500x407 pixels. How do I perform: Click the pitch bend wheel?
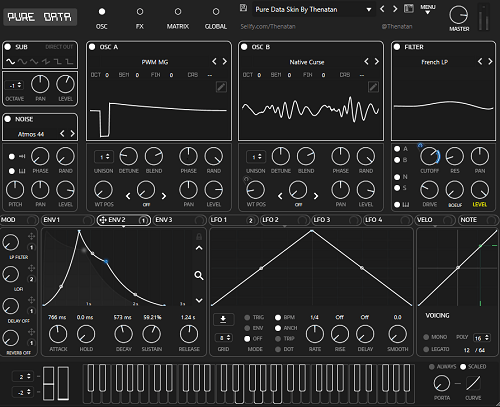click(48, 383)
